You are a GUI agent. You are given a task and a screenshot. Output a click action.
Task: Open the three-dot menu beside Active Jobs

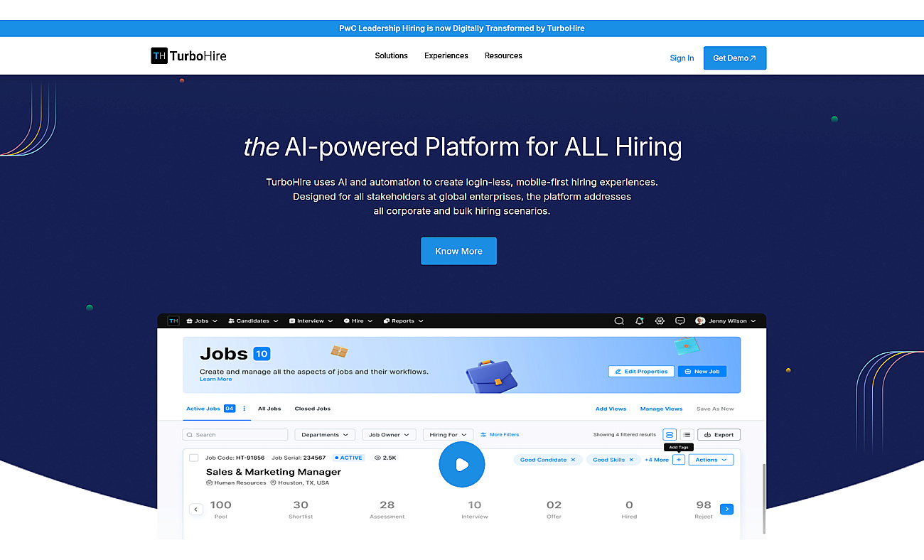245,409
